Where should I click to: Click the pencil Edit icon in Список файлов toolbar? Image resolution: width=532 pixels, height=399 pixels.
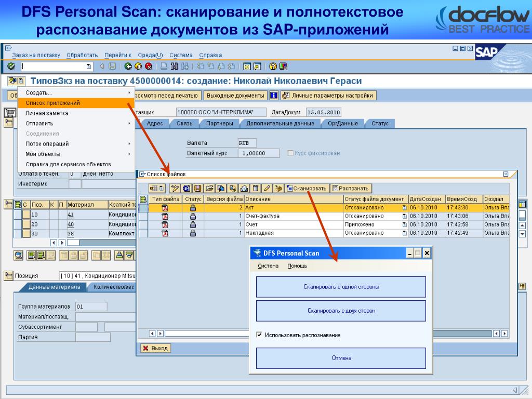tap(268, 188)
